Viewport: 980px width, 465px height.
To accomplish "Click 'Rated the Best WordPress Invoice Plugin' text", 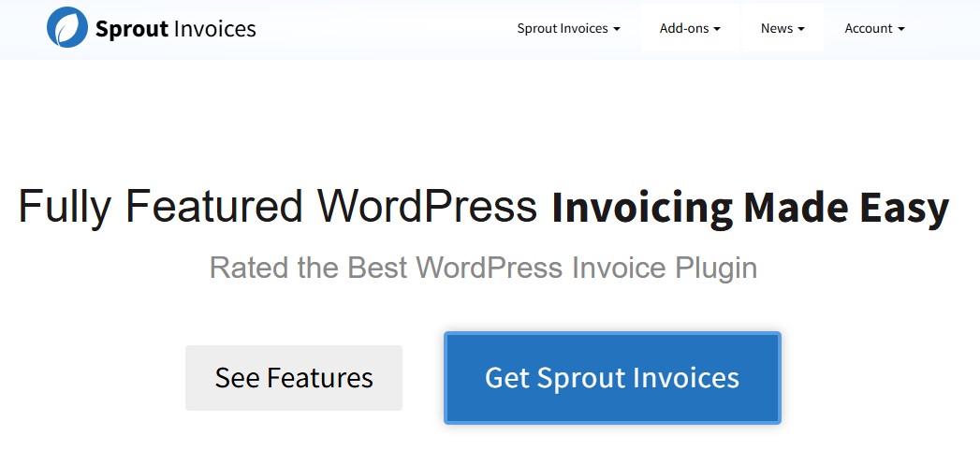I will 483,269.
